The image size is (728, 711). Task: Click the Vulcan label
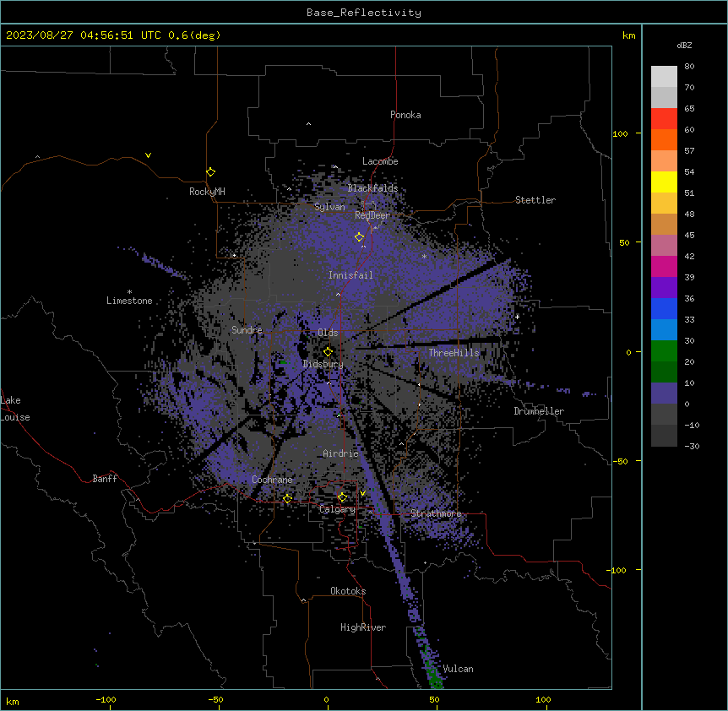tap(459, 669)
